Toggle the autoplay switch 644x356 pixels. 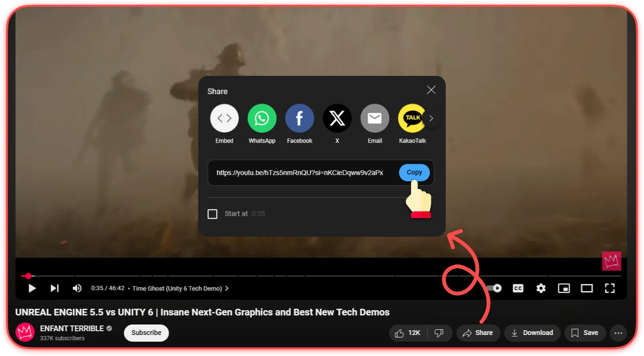495,288
